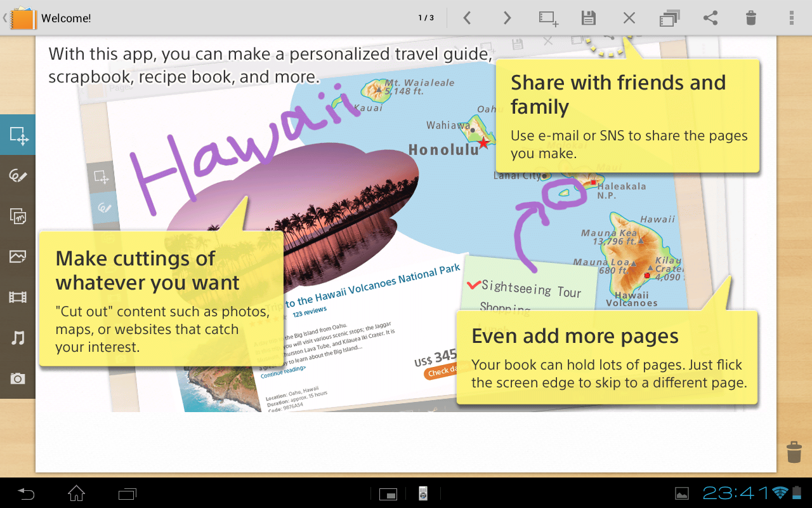This screenshot has width=812, height=508.
Task: Tap the Welcome! title
Action: tap(66, 18)
